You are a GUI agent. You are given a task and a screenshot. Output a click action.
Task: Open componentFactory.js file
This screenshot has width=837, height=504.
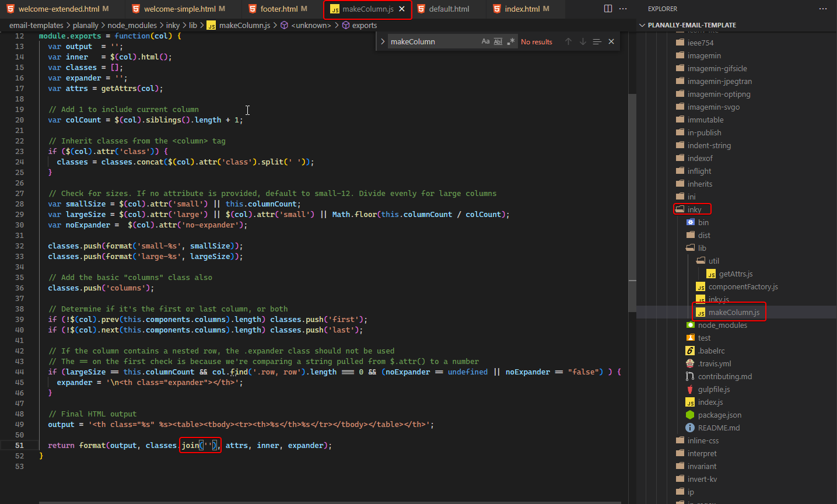coord(743,286)
